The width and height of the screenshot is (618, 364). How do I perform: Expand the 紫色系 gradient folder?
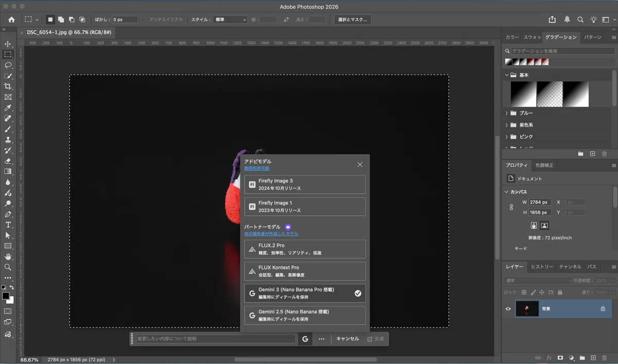pyautogui.click(x=507, y=125)
